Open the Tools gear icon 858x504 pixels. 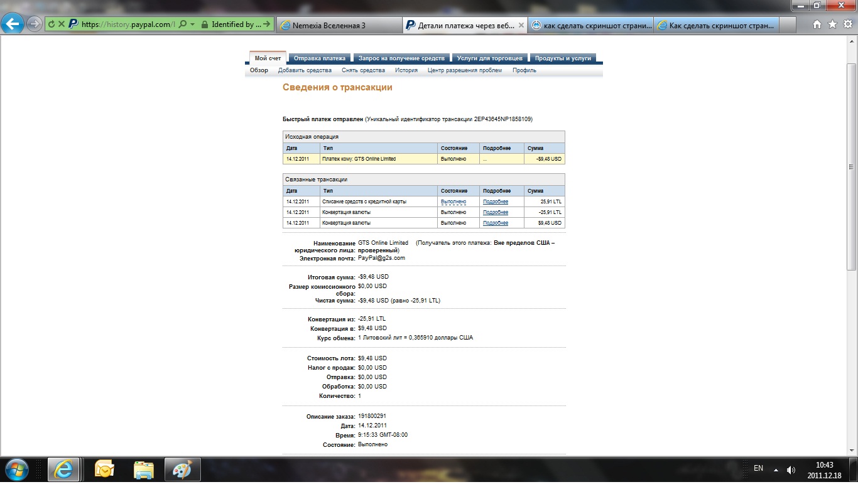[x=847, y=24]
